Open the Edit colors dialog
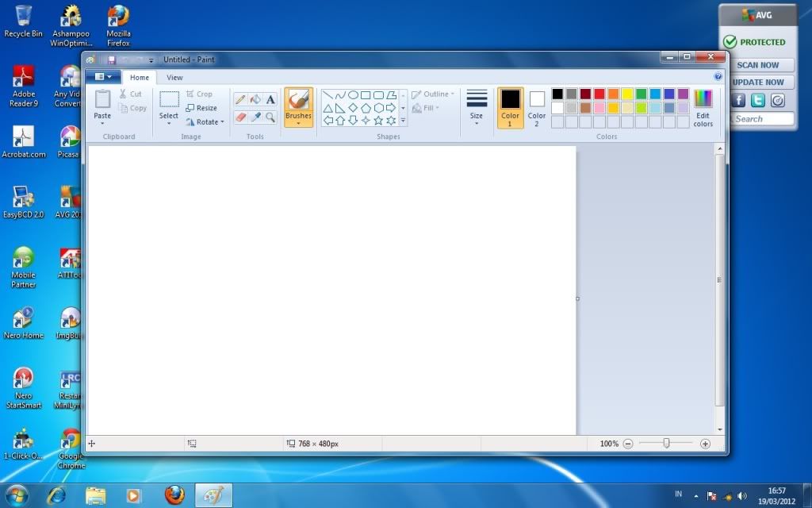812x508 pixels. (x=703, y=107)
